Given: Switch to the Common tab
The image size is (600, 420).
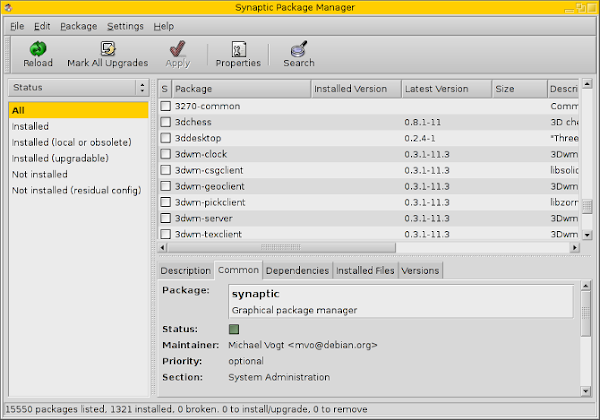Looking at the screenshot, I should [238, 270].
